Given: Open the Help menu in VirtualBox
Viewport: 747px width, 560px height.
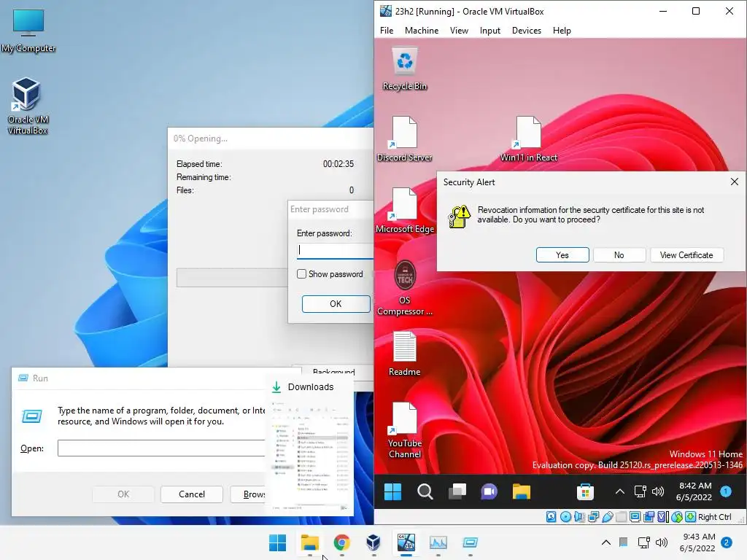Looking at the screenshot, I should 562,31.
